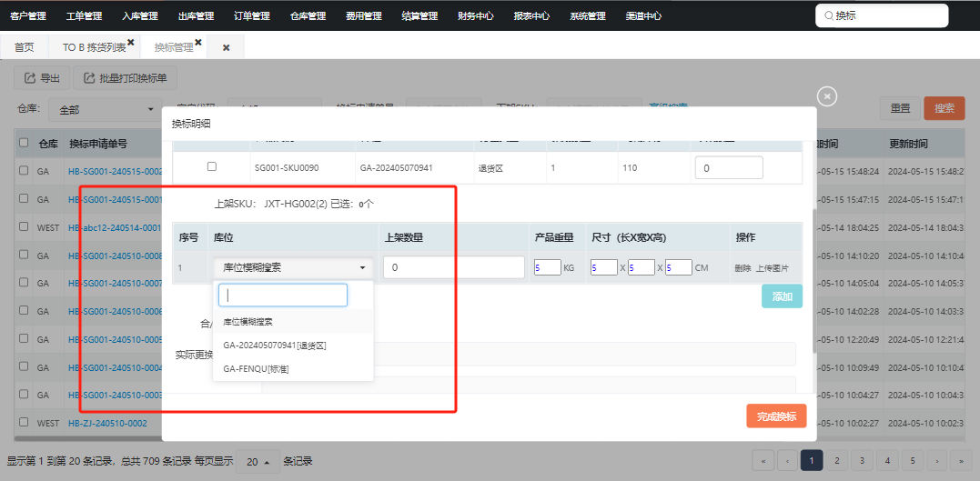Screen dimensions: 980x481
Task: Click the export icon beside 导出
Action: point(29,78)
